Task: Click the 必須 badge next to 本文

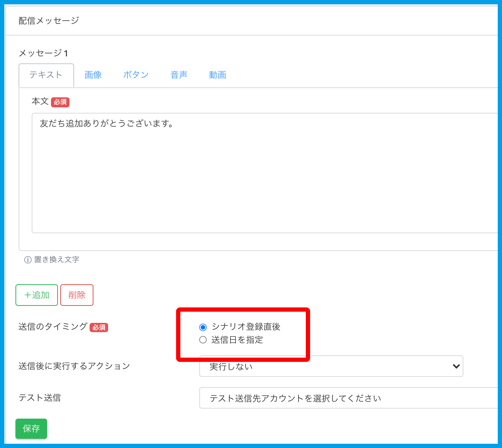Action: (60, 102)
